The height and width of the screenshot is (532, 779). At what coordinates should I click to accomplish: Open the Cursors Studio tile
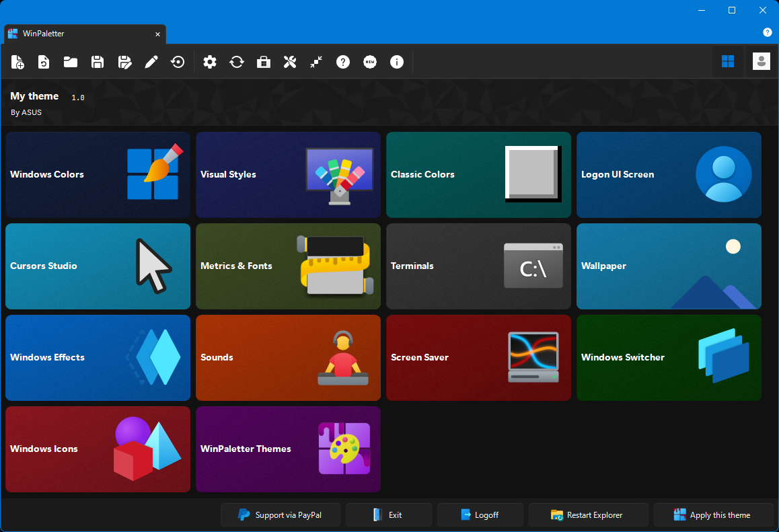(x=98, y=266)
